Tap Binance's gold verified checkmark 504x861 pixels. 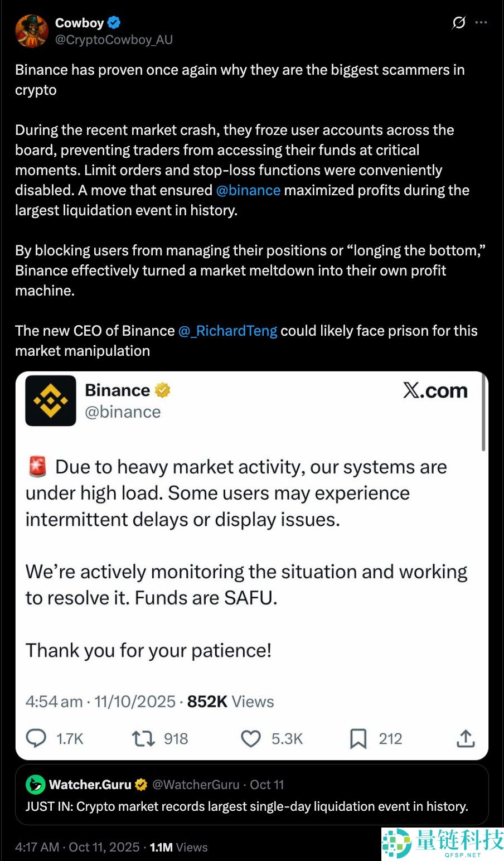161,390
